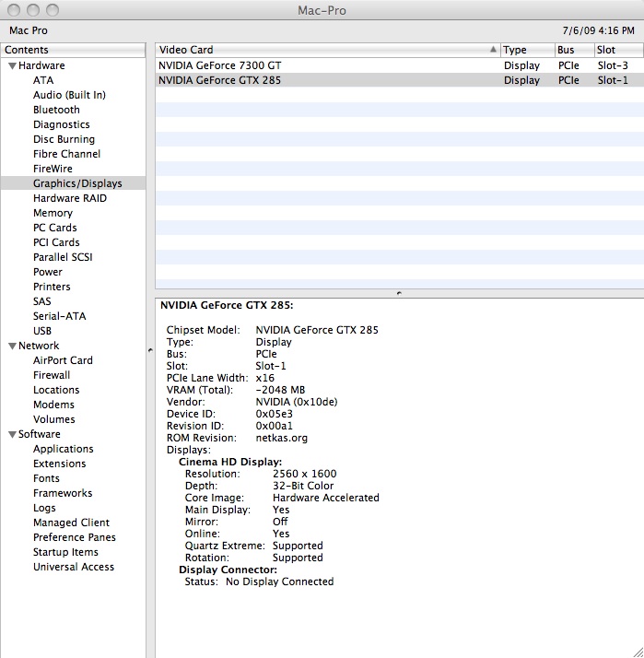Open Serial-ATA entry
Viewport: 644px width, 658px height.
coord(59,316)
